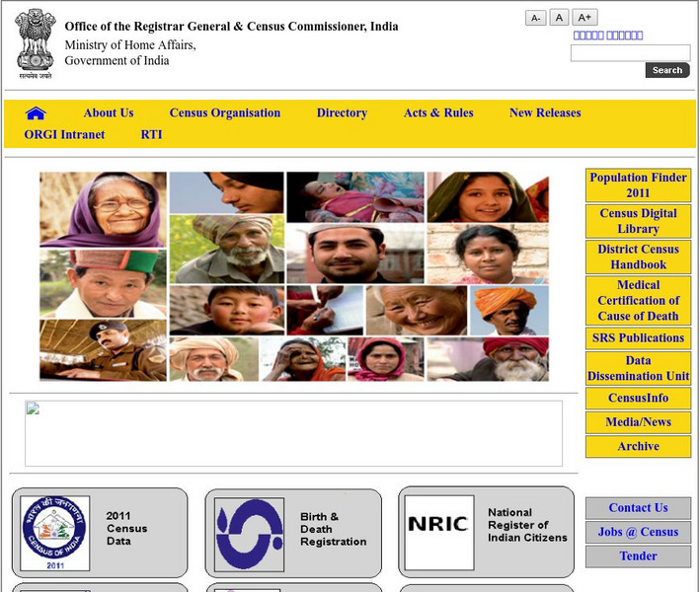Open the Contact Us link
The width and height of the screenshot is (700, 592).
(x=638, y=508)
